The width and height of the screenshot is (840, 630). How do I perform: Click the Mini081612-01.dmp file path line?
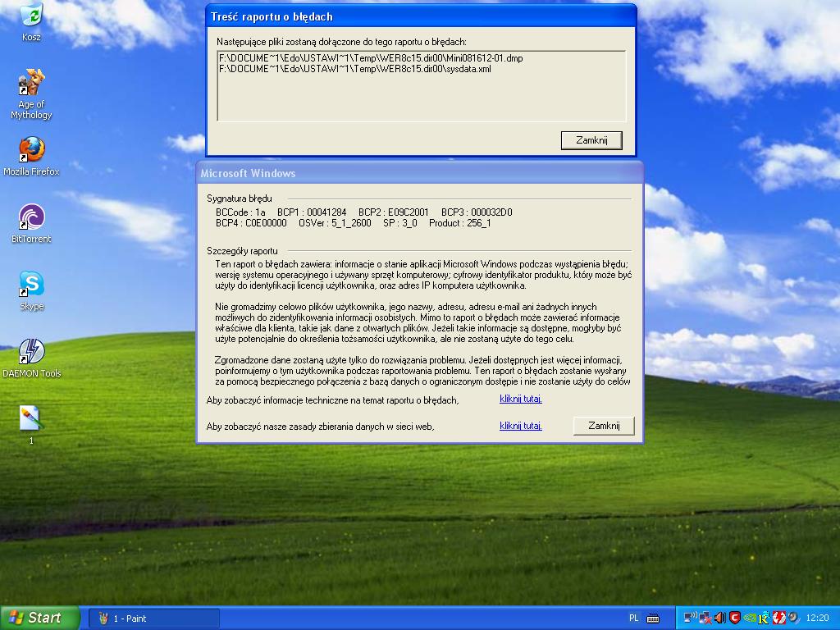coord(371,58)
